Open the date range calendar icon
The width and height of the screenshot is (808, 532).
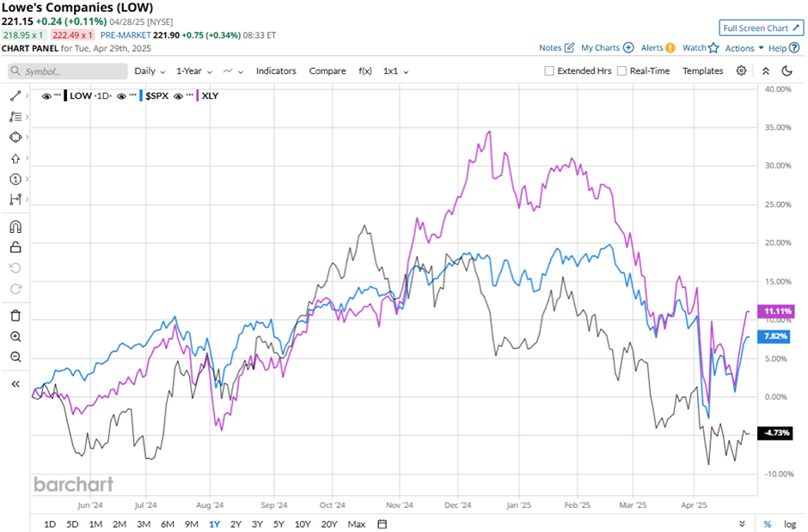382,523
